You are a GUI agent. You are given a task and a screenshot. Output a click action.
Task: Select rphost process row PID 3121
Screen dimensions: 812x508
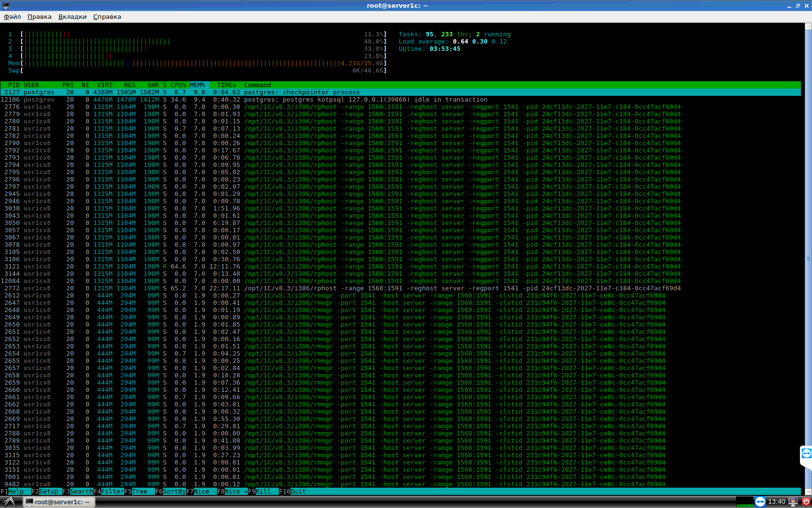point(400,267)
